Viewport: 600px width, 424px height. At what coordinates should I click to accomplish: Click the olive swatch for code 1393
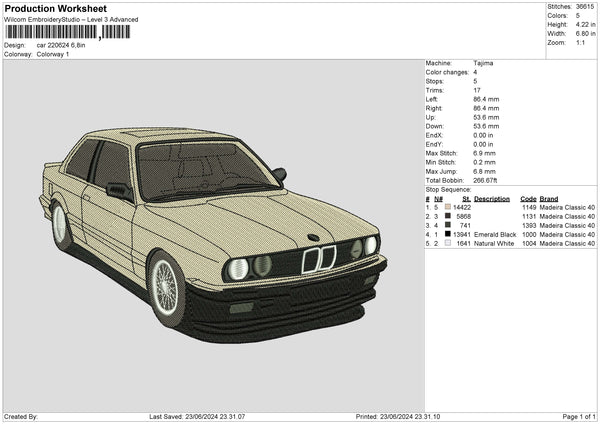[448, 225]
